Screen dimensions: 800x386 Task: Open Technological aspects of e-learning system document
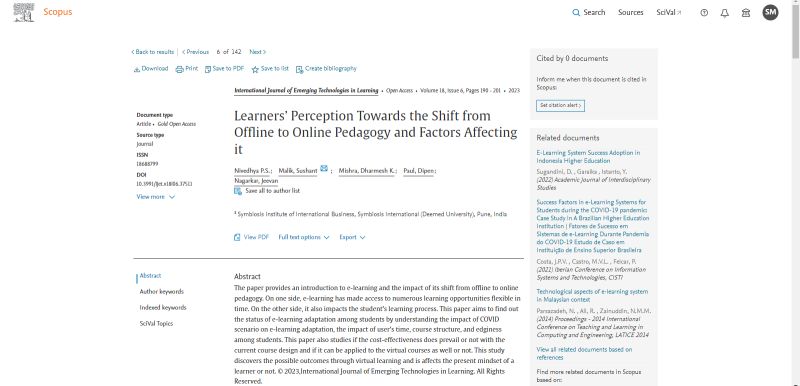(x=592, y=296)
